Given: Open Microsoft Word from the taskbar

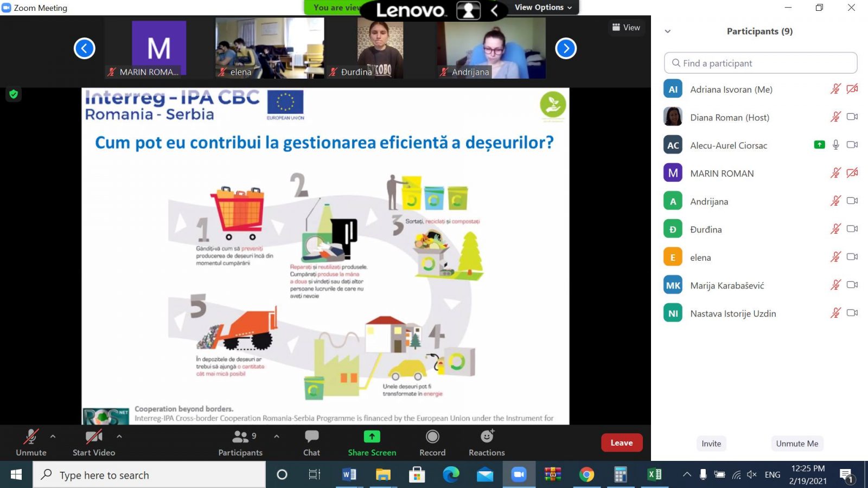Looking at the screenshot, I should (349, 474).
